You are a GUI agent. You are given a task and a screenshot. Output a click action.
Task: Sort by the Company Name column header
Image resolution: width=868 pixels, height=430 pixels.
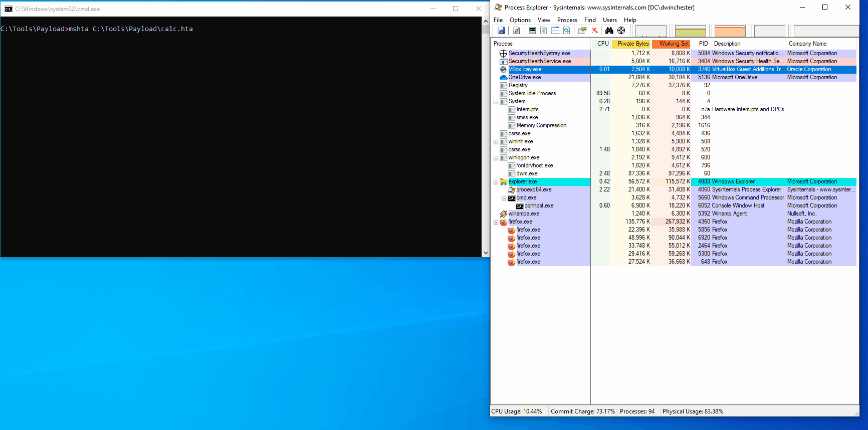pos(822,44)
